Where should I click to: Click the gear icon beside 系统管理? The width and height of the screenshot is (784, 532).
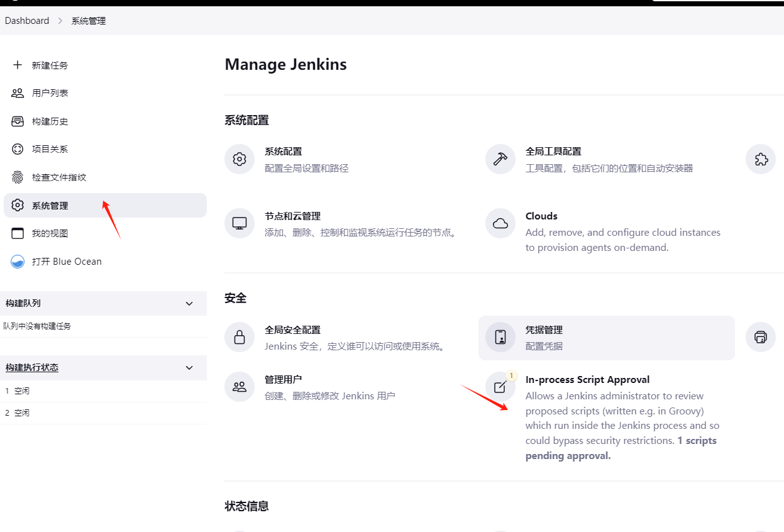tap(18, 206)
